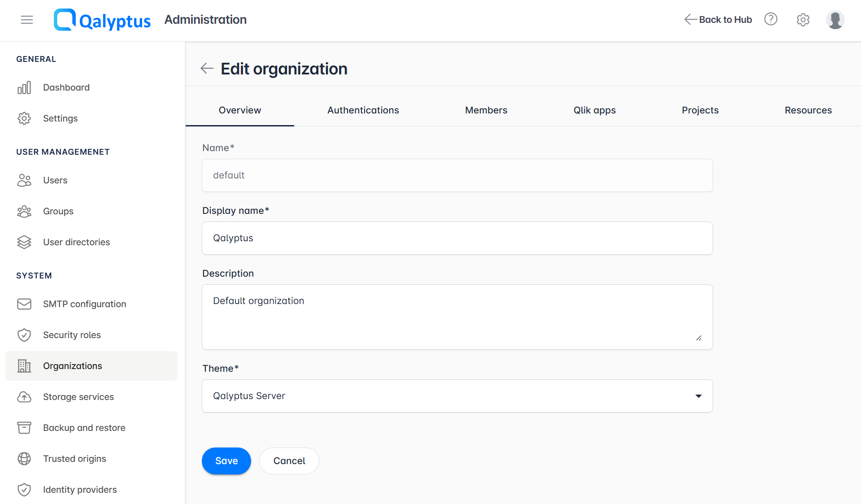861x504 pixels.
Task: Click inside the Description text area
Action: coord(457,317)
